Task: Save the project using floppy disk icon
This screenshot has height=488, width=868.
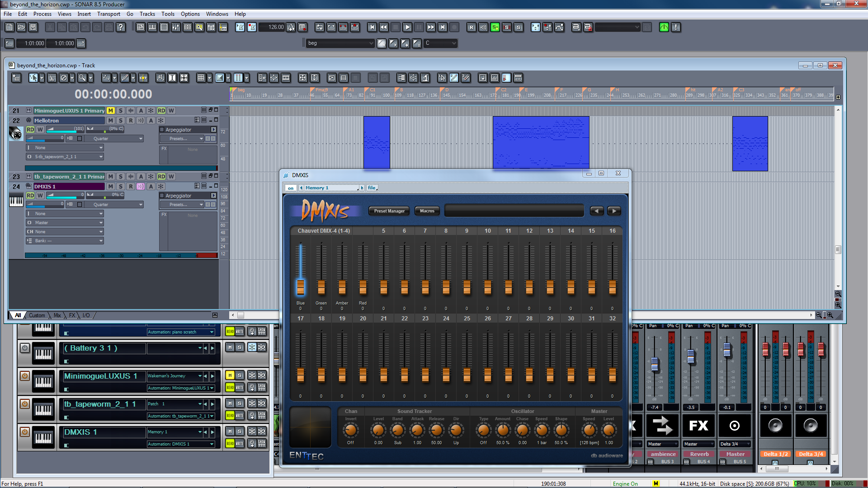Action: pos(33,28)
